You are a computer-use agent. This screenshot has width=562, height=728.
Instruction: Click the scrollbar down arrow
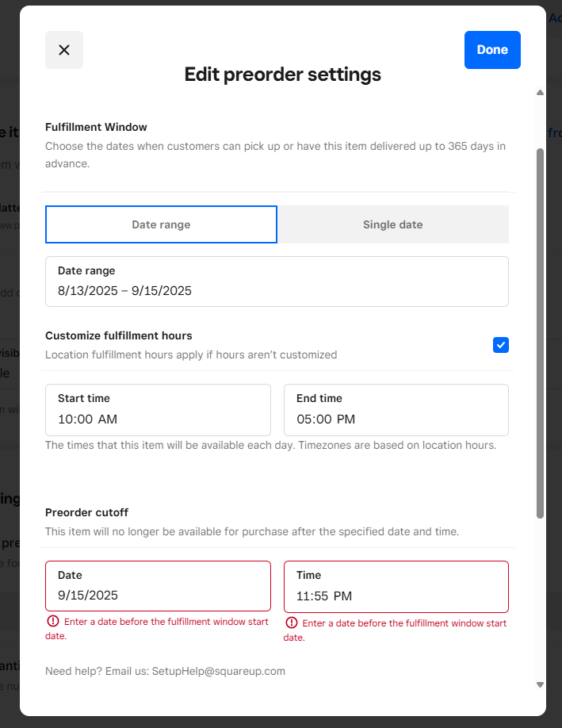[540, 684]
